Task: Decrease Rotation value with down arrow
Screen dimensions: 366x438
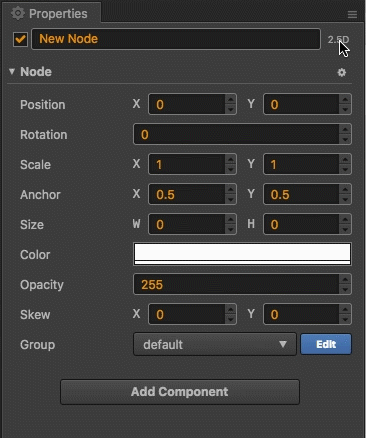Action: point(345,139)
